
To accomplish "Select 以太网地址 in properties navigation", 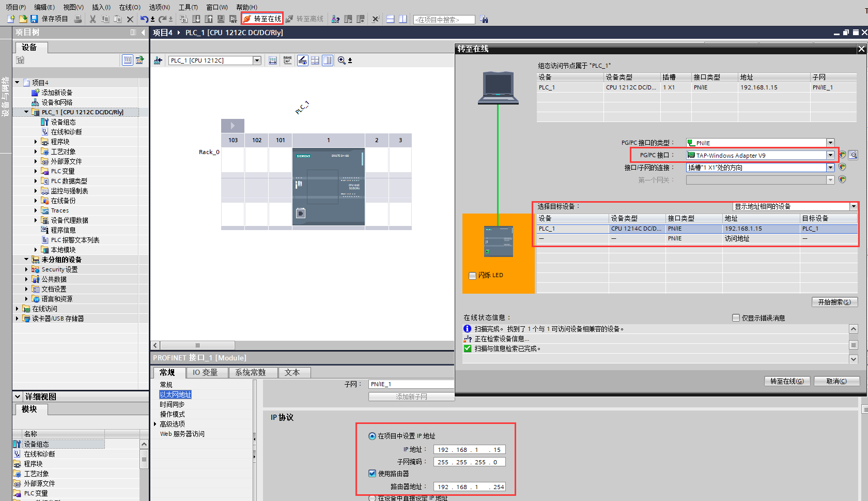I will pos(176,394).
